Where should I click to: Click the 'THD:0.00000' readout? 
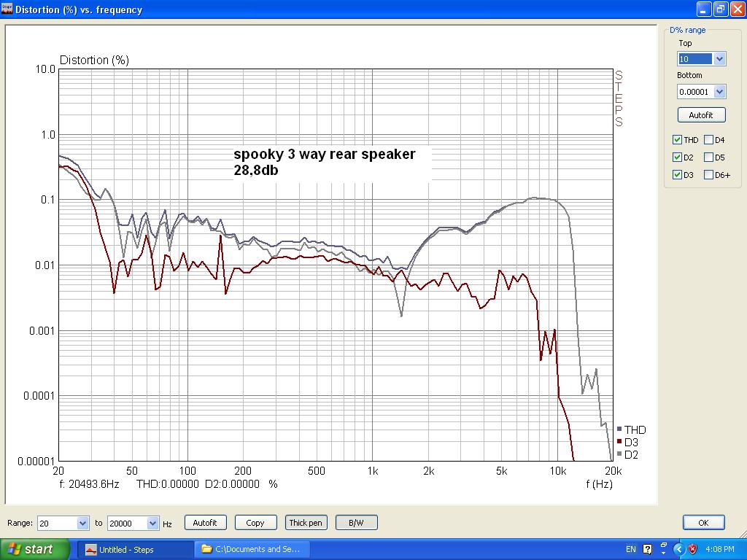(168, 484)
